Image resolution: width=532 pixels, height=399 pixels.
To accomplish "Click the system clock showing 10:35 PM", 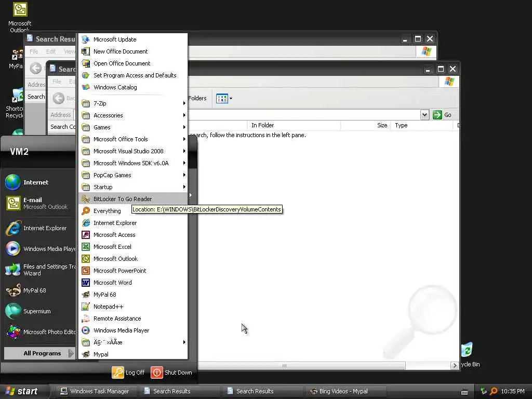I will click(513, 392).
